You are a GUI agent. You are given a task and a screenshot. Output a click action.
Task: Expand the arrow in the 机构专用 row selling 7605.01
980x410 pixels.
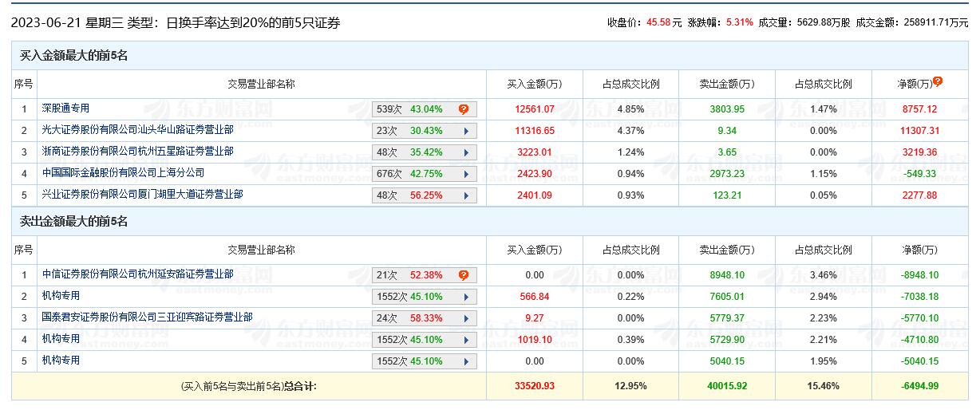click(x=464, y=297)
